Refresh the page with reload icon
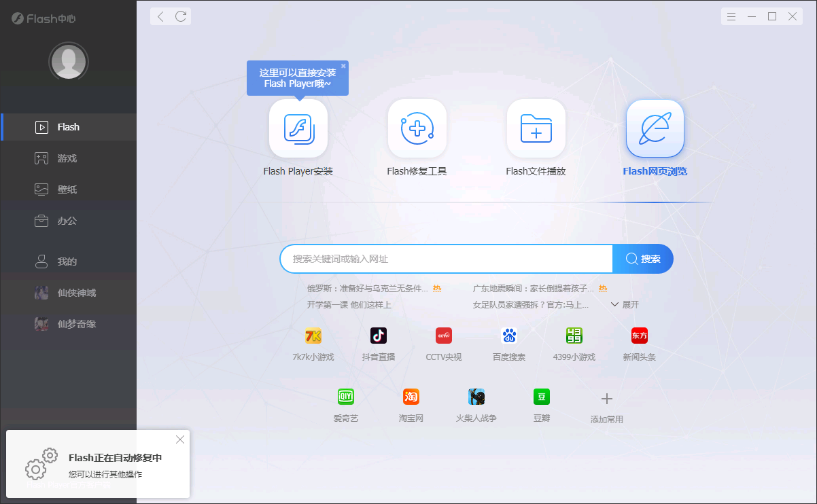The width and height of the screenshot is (817, 504). 181,16
